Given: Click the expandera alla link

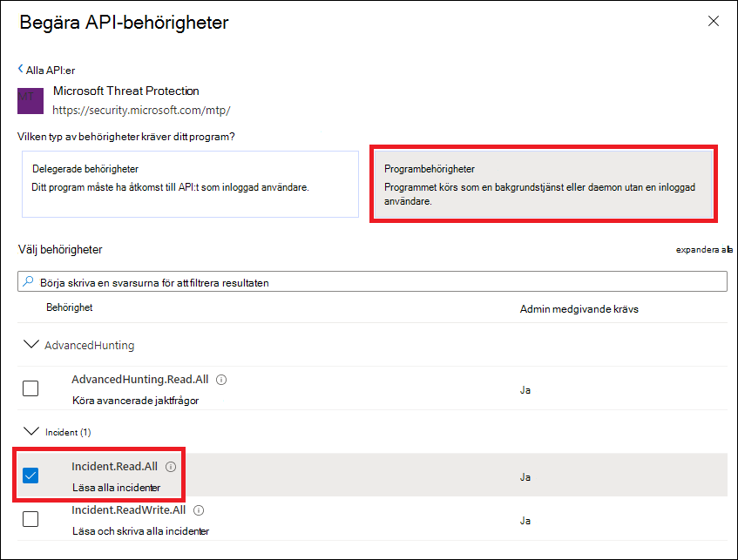Looking at the screenshot, I should (704, 249).
